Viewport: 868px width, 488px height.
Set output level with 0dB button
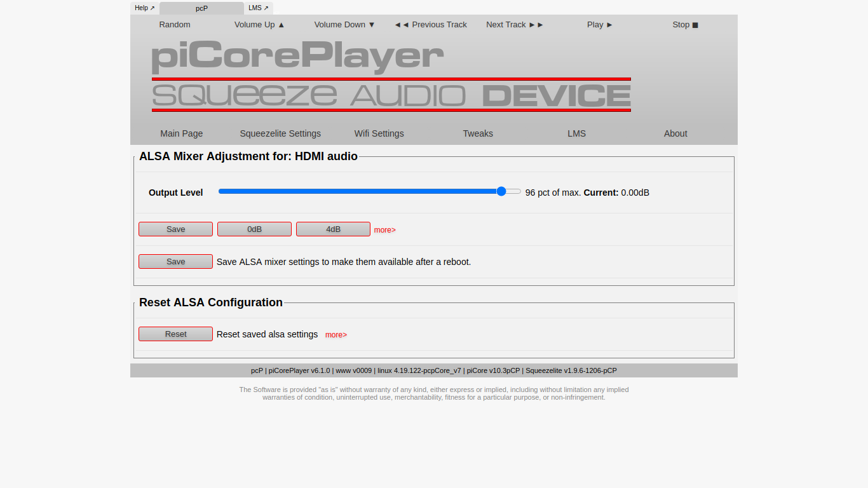254,229
